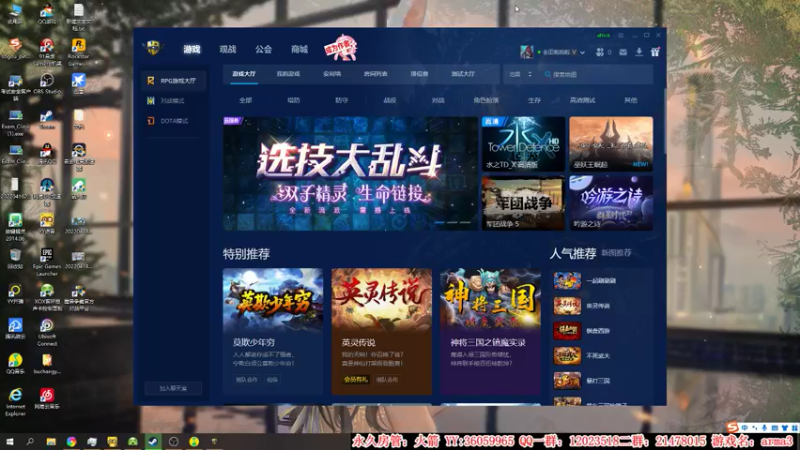Open the 巫妖王崛起 thumbnail with NEW tag
800x450 pixels.
(x=611, y=144)
